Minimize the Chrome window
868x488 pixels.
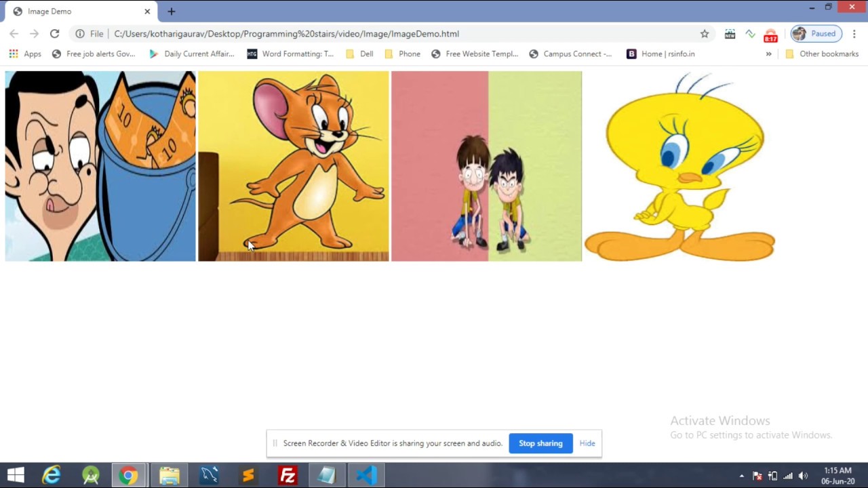(812, 7)
